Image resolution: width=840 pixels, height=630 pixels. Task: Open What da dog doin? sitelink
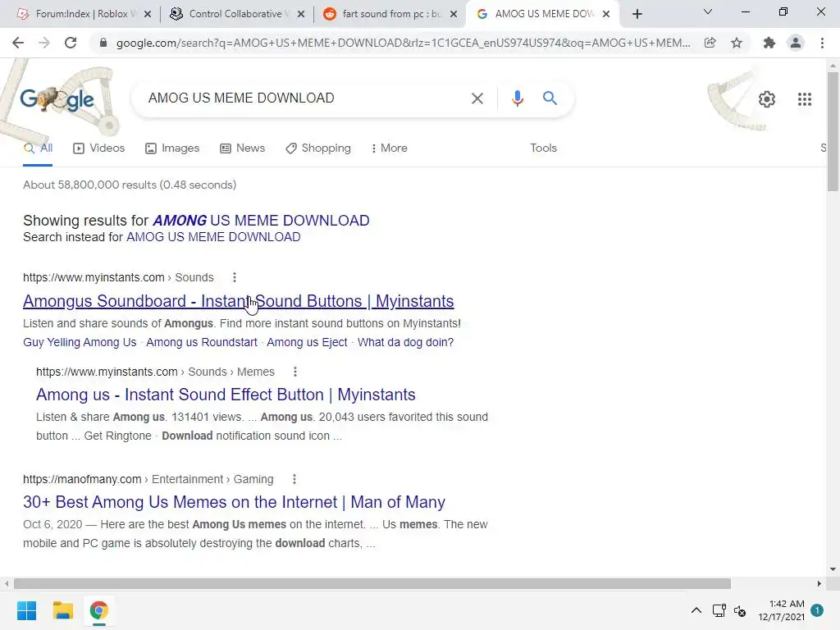[405, 342]
